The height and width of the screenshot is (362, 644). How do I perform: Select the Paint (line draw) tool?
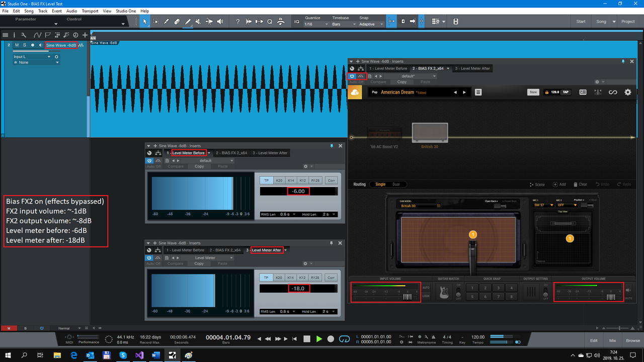188,22
